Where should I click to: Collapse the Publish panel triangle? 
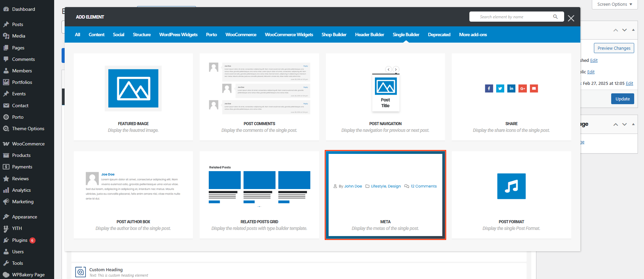(633, 30)
